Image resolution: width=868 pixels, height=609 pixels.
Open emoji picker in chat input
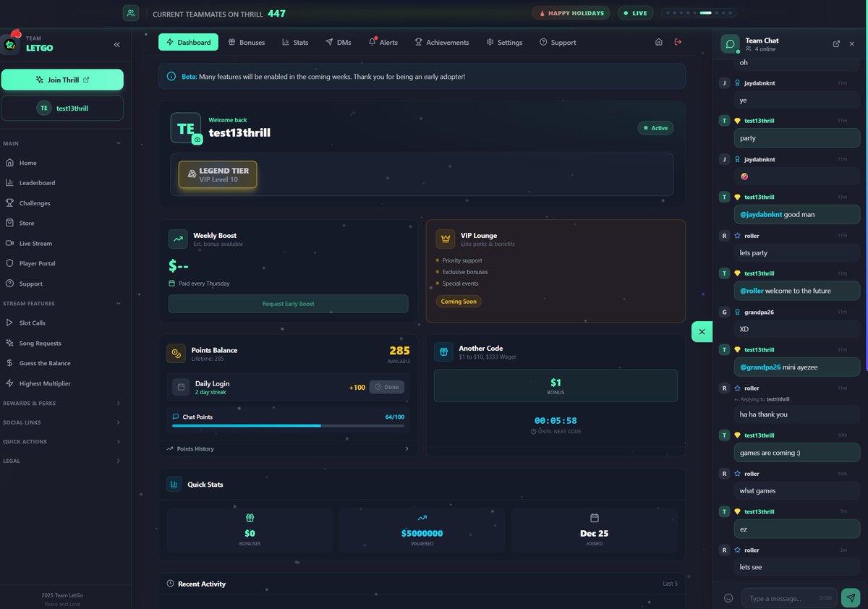click(x=728, y=598)
